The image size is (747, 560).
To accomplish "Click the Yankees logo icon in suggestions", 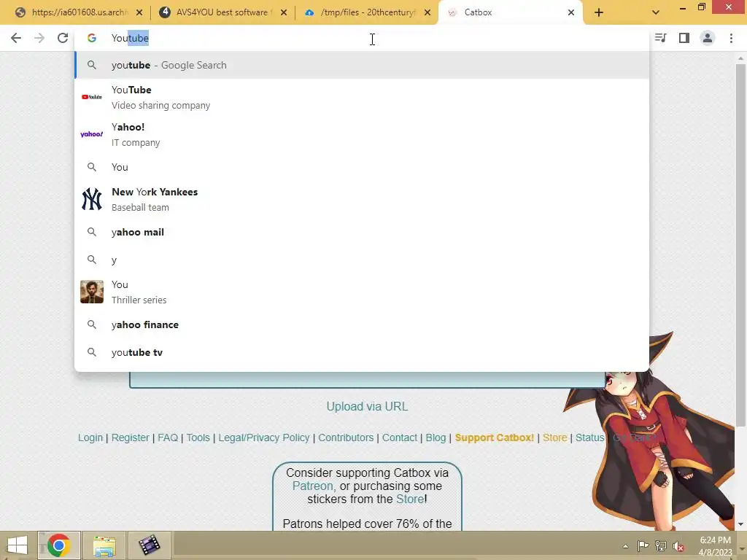I will tap(91, 199).
